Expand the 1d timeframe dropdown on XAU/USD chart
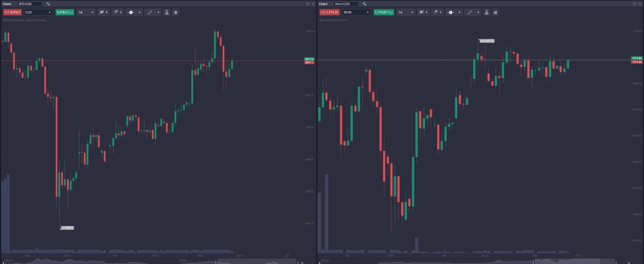Image resolution: width=644 pixels, height=264 pixels. pyautogui.click(x=405, y=12)
